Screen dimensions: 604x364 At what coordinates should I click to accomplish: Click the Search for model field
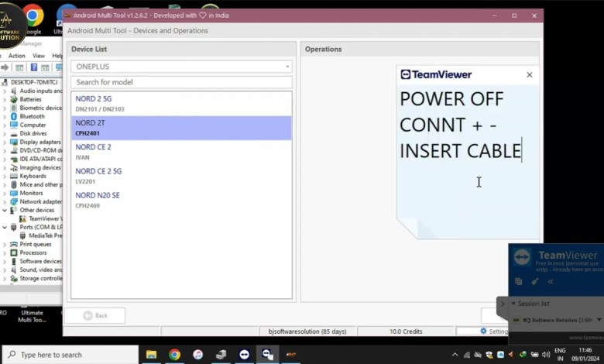(x=181, y=82)
